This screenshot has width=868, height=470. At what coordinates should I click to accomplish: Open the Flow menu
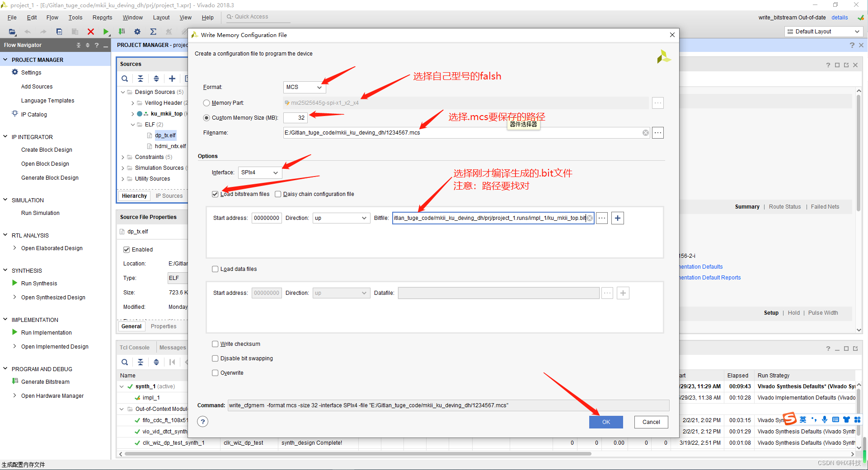(x=52, y=18)
